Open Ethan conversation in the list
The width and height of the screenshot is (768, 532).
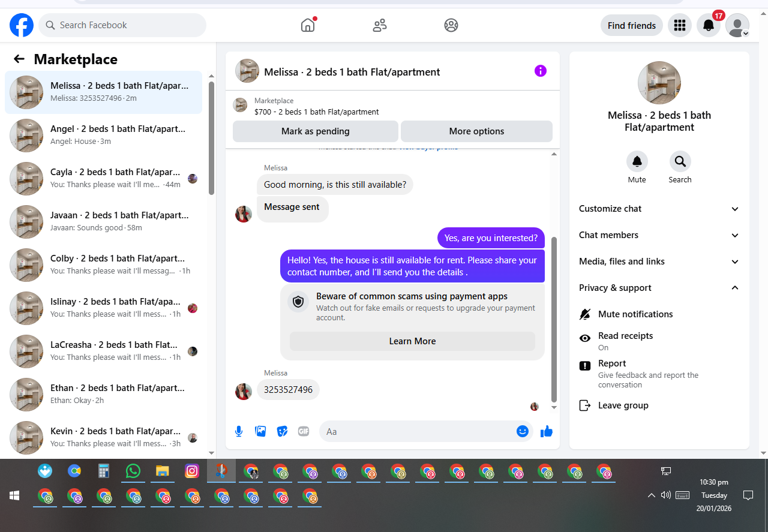pos(103,395)
